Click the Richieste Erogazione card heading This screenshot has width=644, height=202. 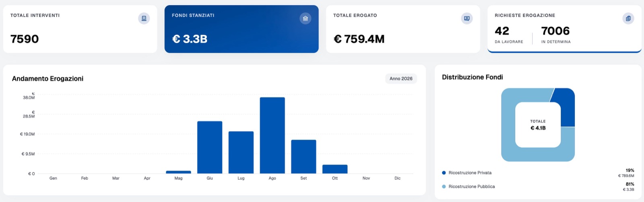coord(525,15)
